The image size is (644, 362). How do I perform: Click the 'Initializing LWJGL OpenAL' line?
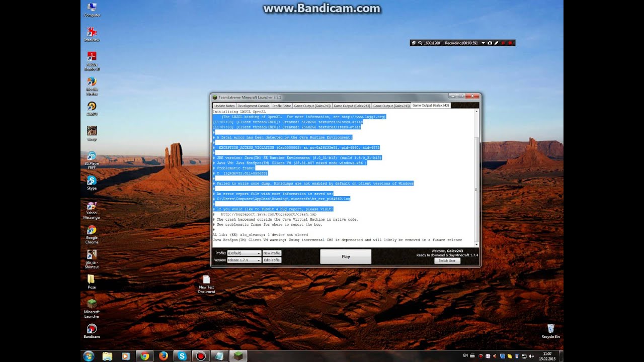click(239, 111)
